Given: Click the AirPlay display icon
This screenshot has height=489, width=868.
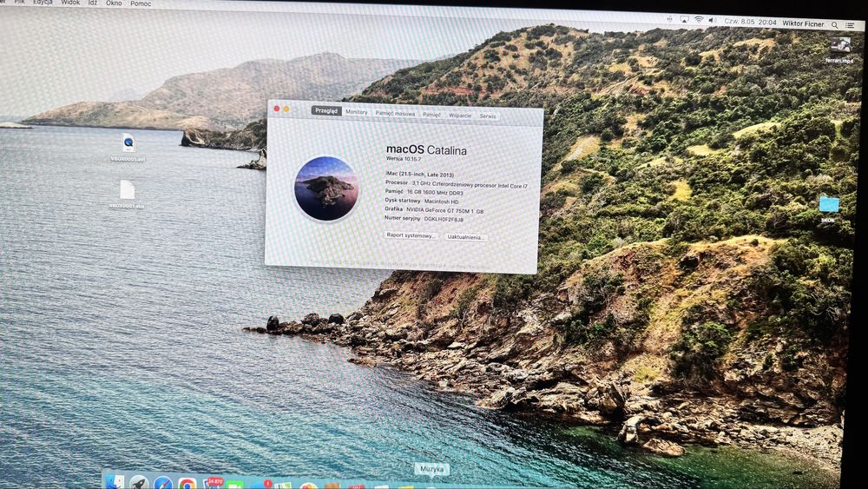Looking at the screenshot, I should click(x=684, y=19).
